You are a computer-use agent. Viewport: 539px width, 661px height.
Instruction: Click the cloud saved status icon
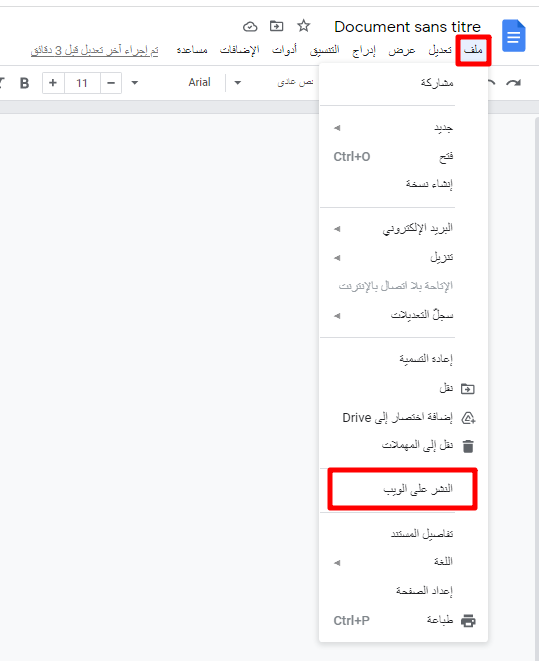click(x=250, y=27)
